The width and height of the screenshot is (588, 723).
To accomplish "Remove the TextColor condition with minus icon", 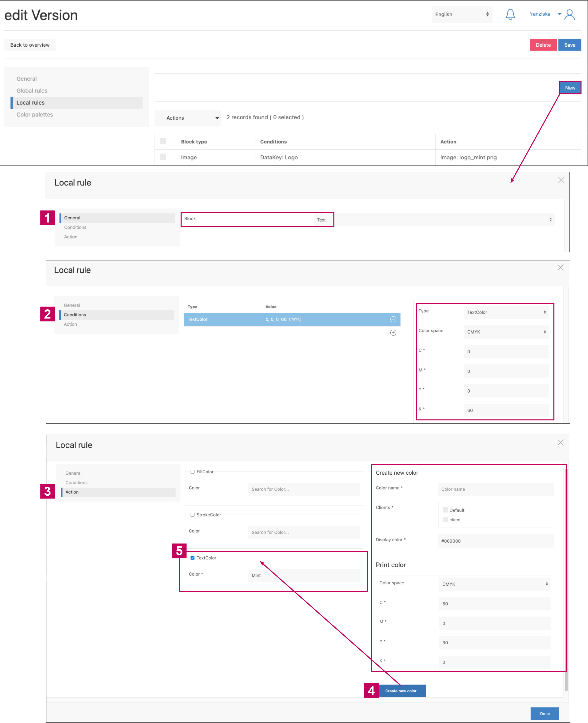I will tap(393, 319).
